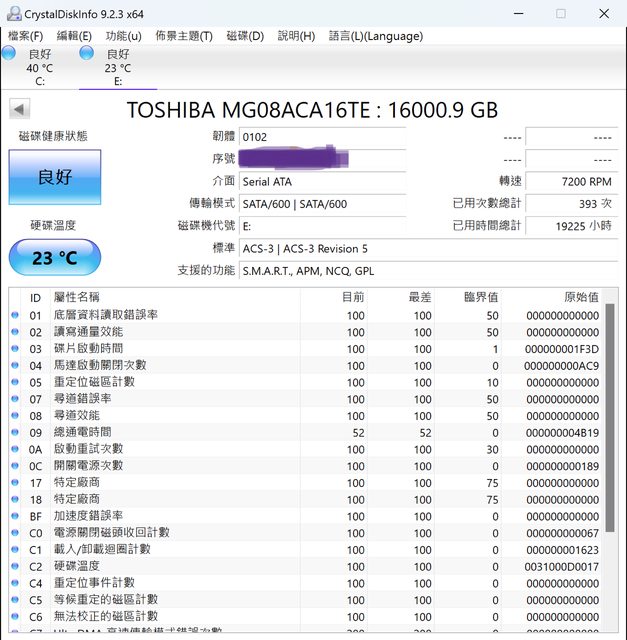
Task: Click the previous disk arrow button
Action: tap(19, 109)
